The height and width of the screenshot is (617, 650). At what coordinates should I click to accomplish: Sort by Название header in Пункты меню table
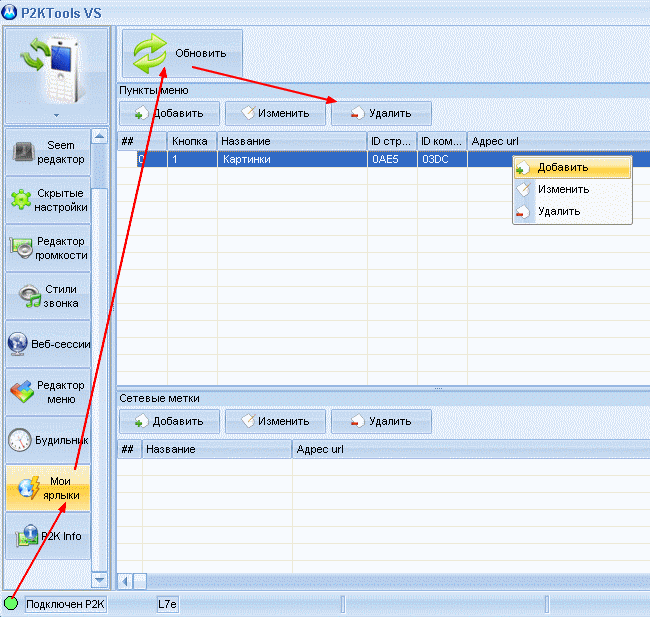tap(292, 141)
